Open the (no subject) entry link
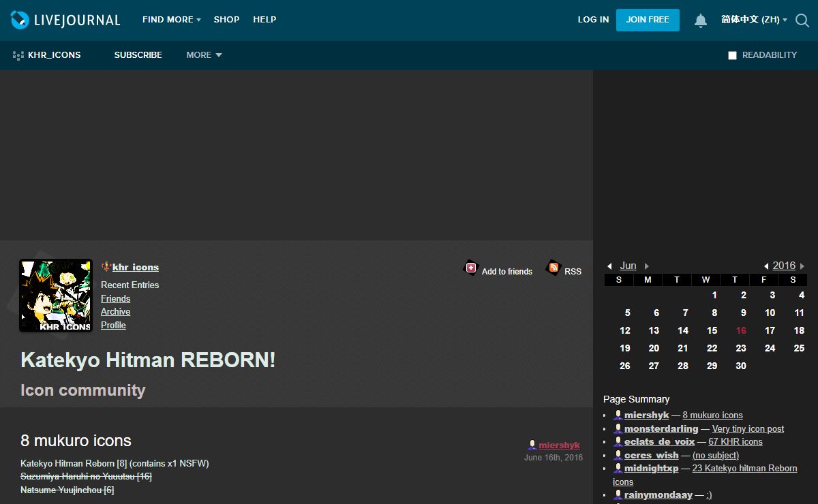 (x=716, y=455)
